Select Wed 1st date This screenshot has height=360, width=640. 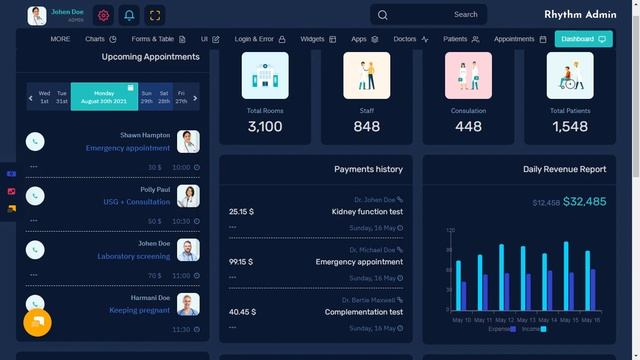tap(44, 97)
